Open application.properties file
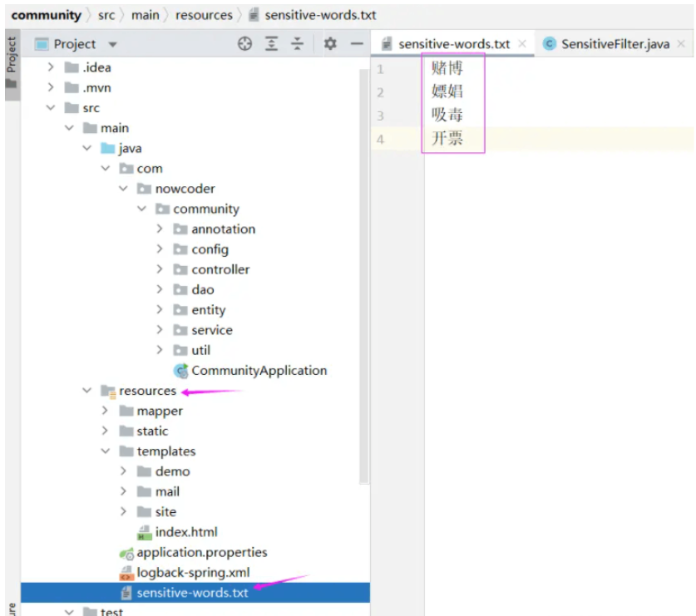 202,552
